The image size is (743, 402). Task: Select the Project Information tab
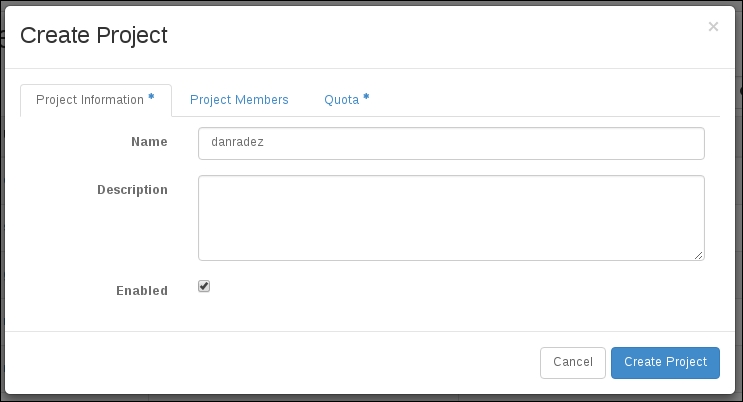(x=90, y=100)
